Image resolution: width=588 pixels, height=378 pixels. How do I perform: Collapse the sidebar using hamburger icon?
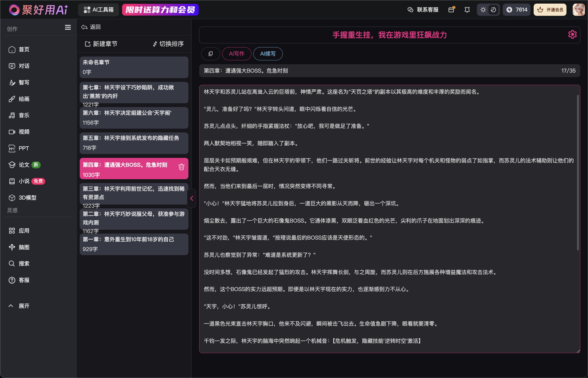[68, 28]
